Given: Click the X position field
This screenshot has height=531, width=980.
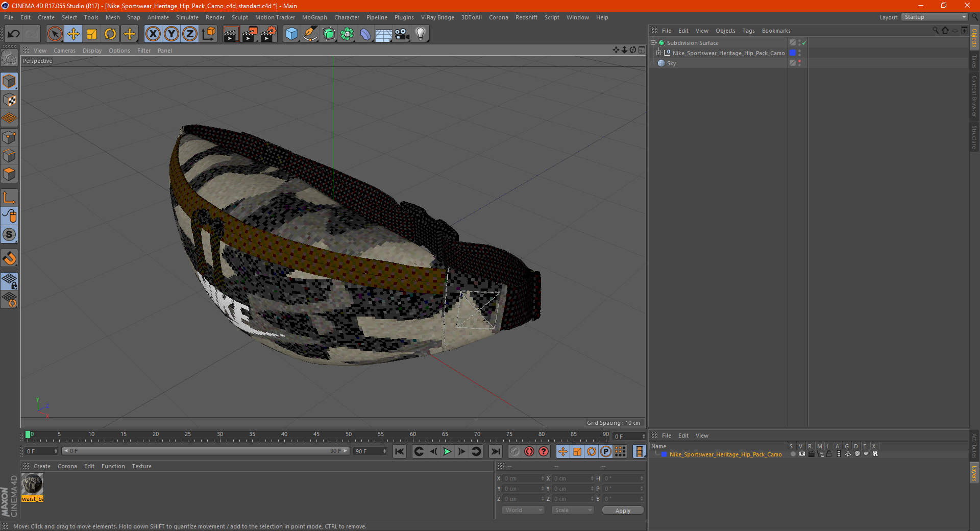Looking at the screenshot, I should tap(524, 478).
